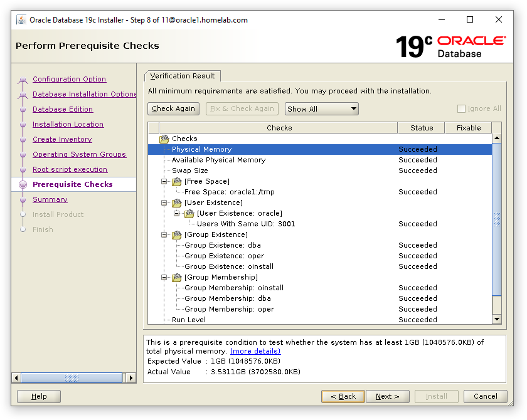Click the Free Space group folder icon
Screen dimensions: 527x420
click(177, 181)
